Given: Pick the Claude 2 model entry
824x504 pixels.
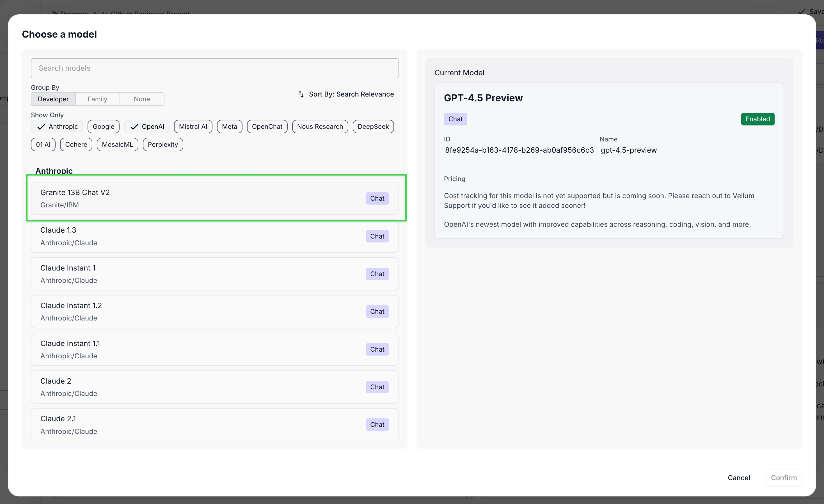Looking at the screenshot, I should click(201, 387).
